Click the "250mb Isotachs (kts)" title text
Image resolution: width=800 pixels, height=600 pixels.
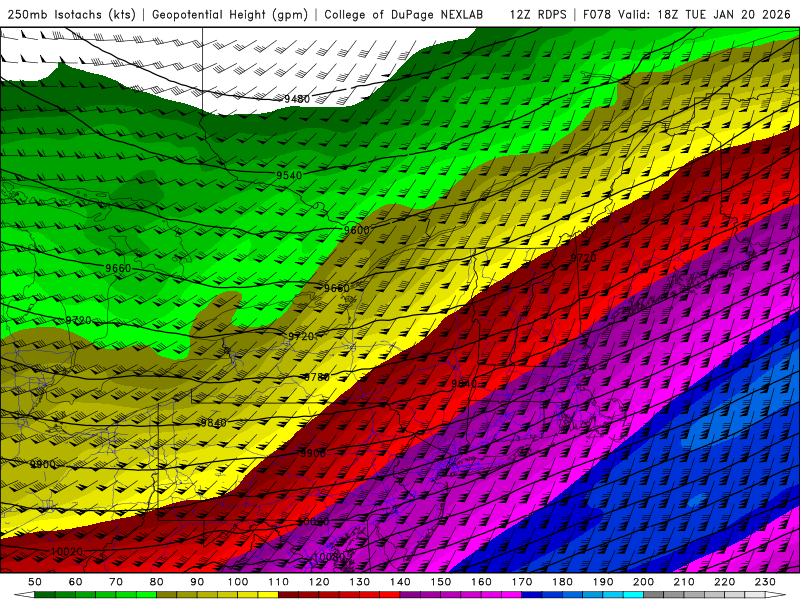tap(71, 14)
